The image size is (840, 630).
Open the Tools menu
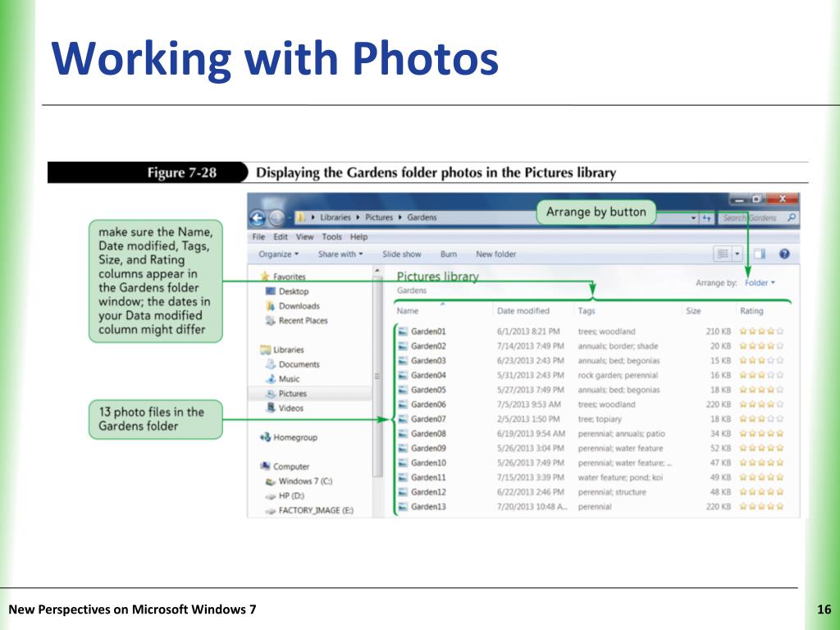(331, 237)
